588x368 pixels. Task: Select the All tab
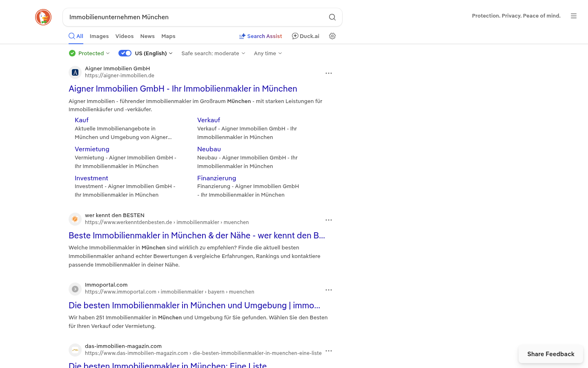76,36
